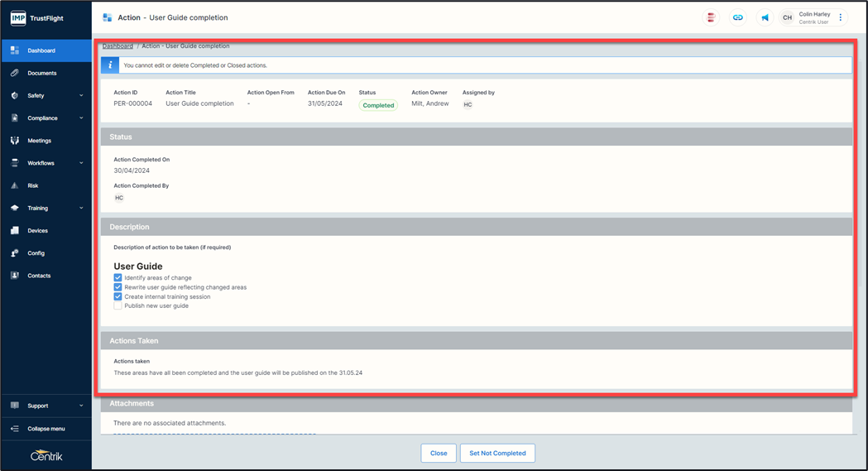Open the Meetings menu item

click(39, 141)
